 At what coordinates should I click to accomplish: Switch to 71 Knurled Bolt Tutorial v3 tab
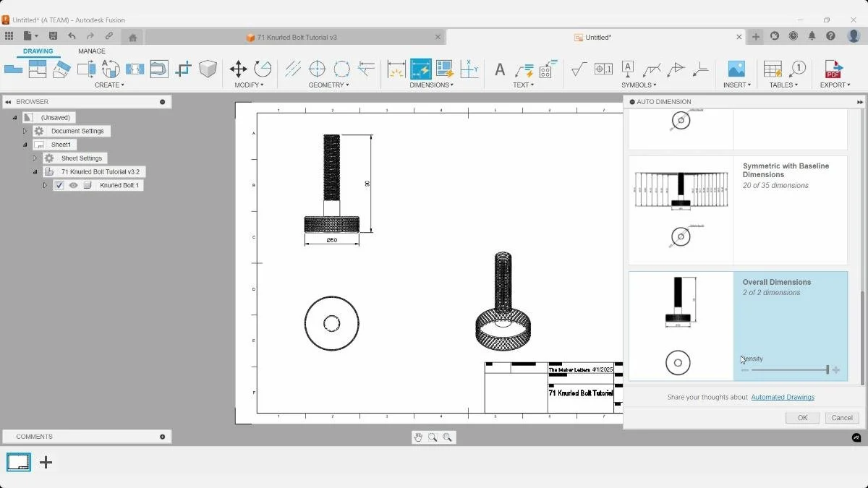295,37
